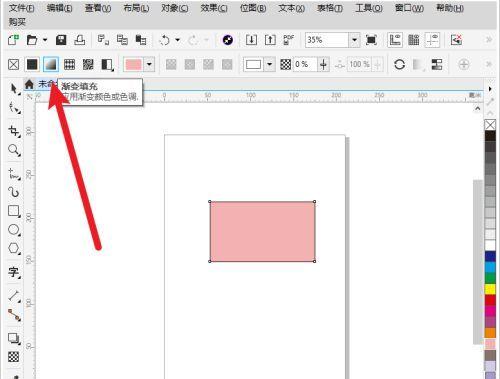Click the Publish to PDF icon
This screenshot has width=500, height=379.
(x=288, y=40)
